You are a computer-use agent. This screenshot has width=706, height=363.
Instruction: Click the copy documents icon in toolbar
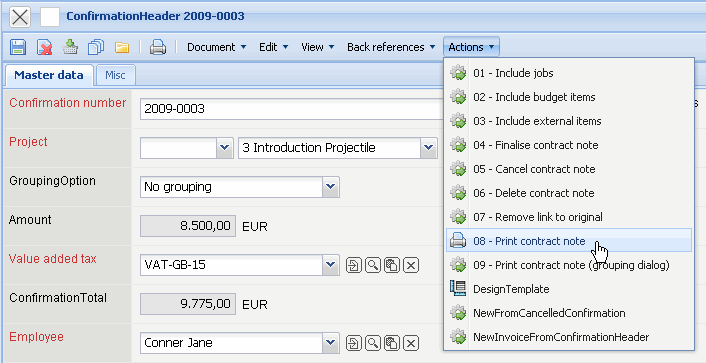(x=96, y=47)
